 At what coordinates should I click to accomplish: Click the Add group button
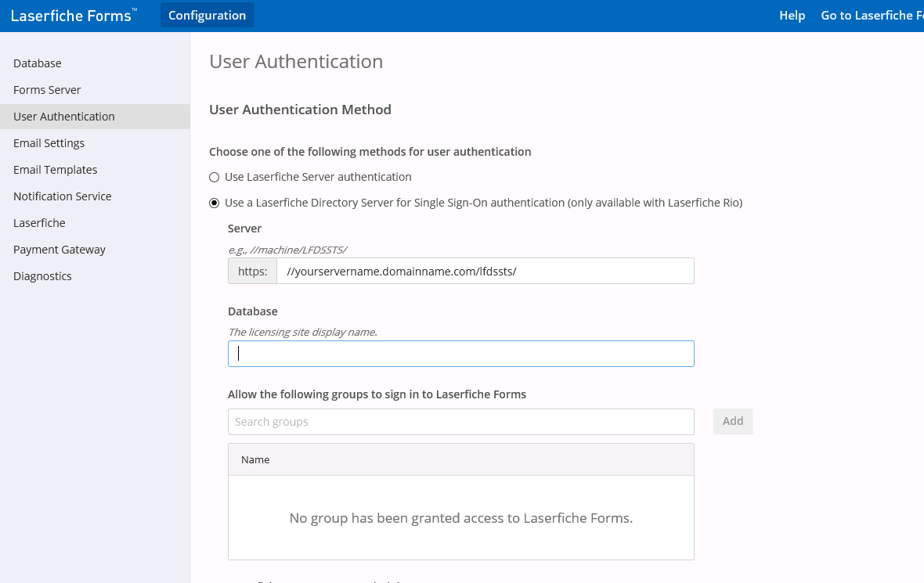[733, 421]
